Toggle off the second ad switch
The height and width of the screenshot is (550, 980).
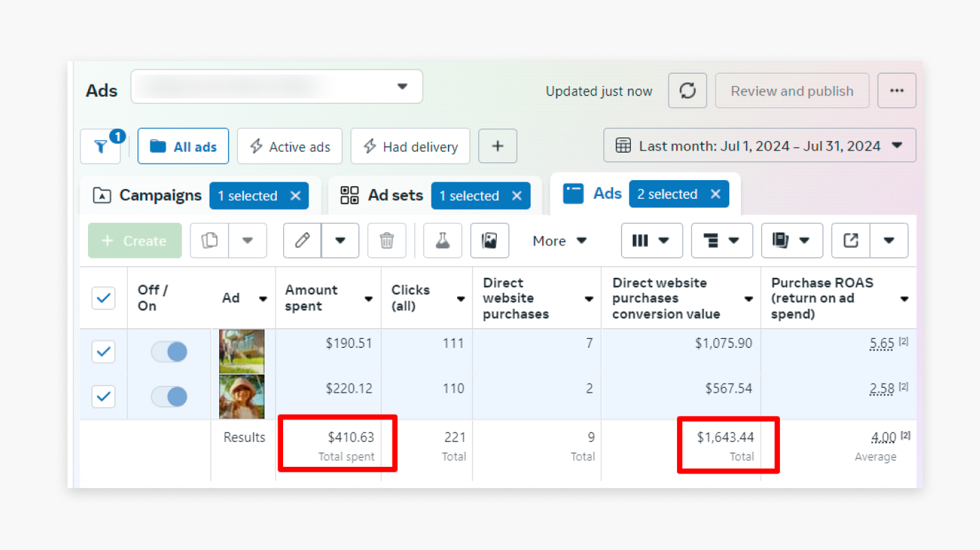point(169,397)
